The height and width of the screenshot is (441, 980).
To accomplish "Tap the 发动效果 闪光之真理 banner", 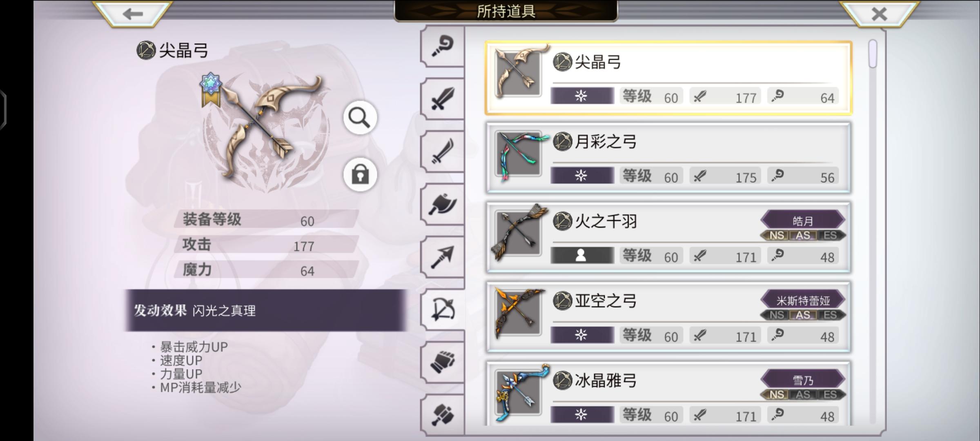I will tap(265, 310).
